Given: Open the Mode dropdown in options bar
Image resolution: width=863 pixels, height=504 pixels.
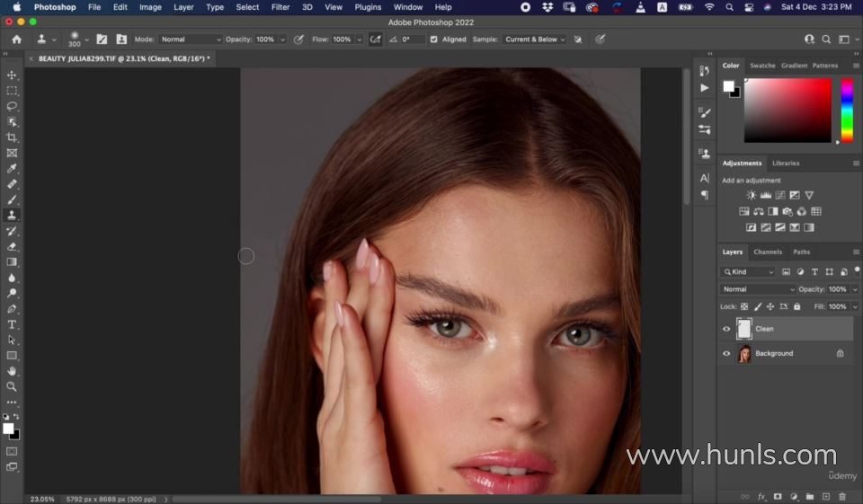Looking at the screenshot, I should click(191, 40).
